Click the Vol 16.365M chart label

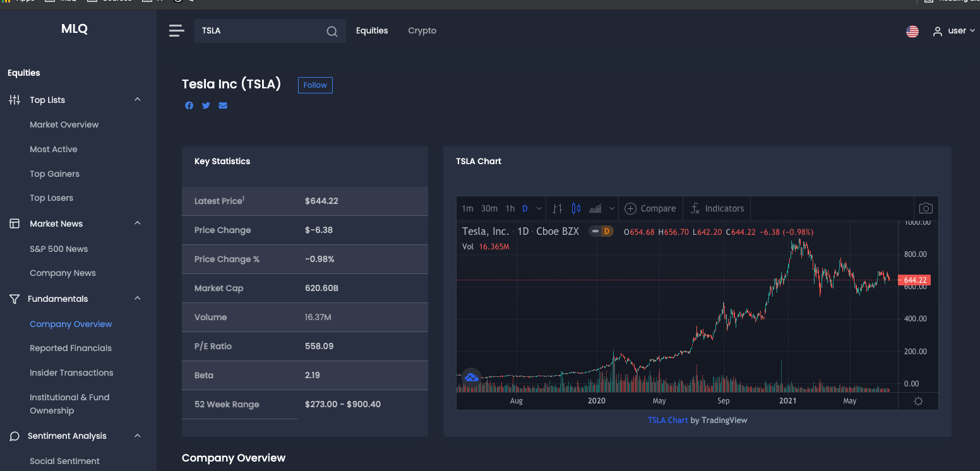click(486, 246)
